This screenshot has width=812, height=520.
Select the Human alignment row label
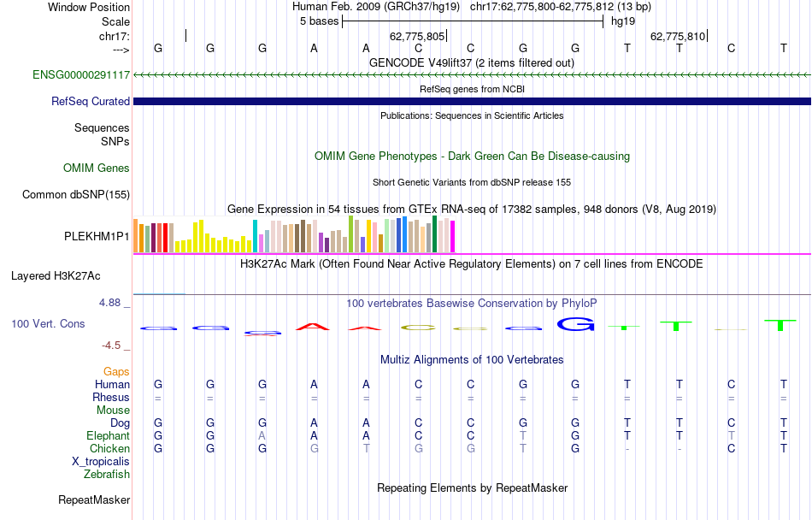pos(112,384)
